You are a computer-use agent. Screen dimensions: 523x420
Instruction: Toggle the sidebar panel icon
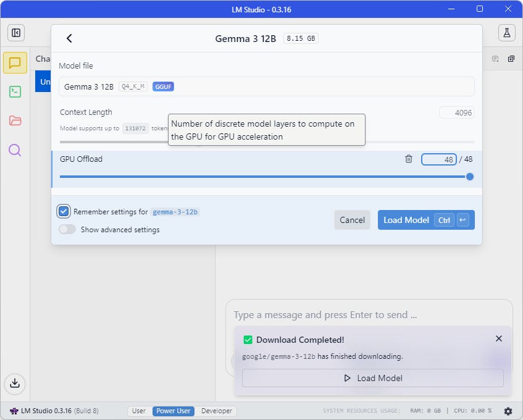point(16,33)
